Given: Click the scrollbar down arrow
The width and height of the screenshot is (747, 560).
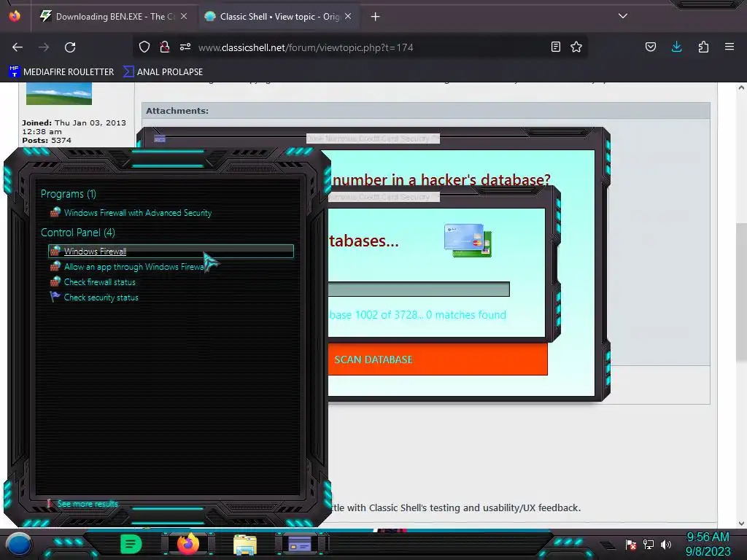Looking at the screenshot, I should (x=741, y=524).
